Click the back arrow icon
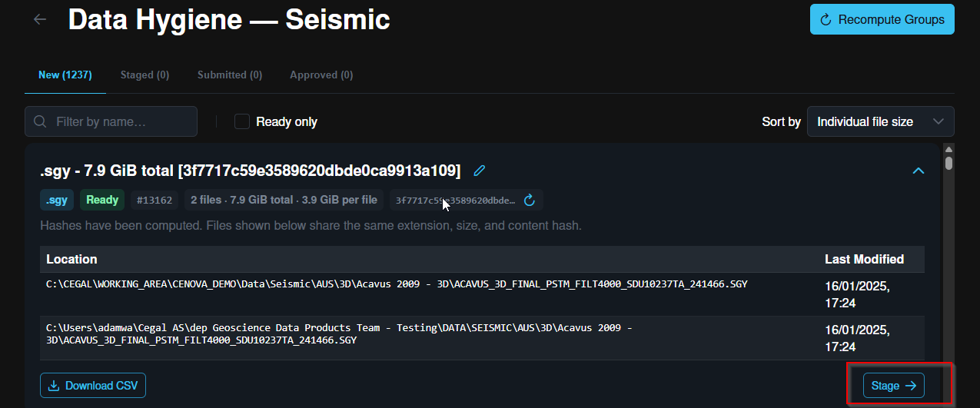 click(x=40, y=19)
